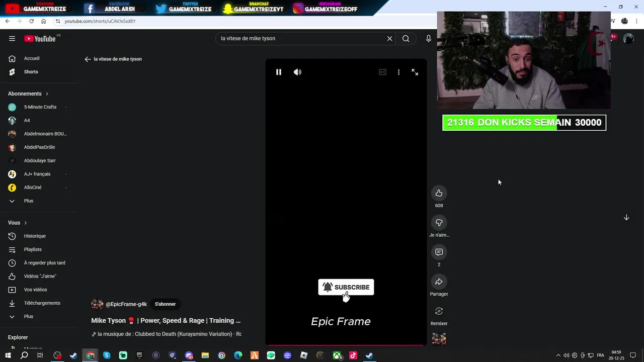The height and width of the screenshot is (362, 644).
Task: Run the search with magnifier button
Action: point(406,38)
